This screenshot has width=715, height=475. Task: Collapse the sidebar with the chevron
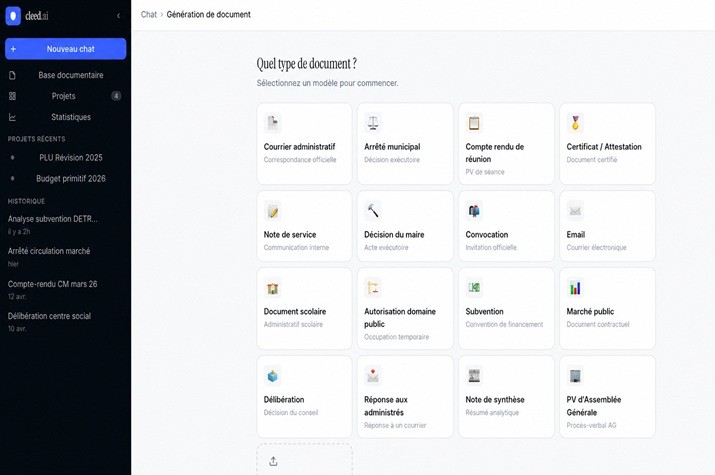[x=119, y=16]
